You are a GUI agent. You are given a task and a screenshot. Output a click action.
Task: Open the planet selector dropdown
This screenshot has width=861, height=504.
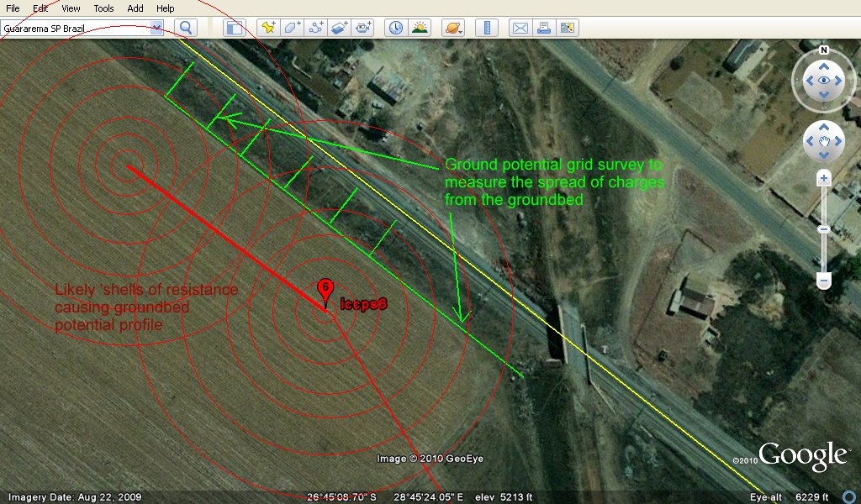tap(453, 28)
